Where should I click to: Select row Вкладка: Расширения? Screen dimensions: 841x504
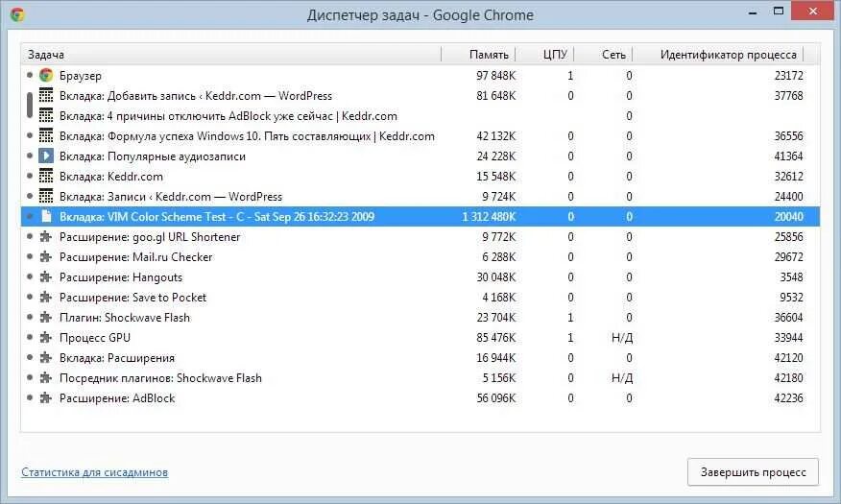(420, 358)
